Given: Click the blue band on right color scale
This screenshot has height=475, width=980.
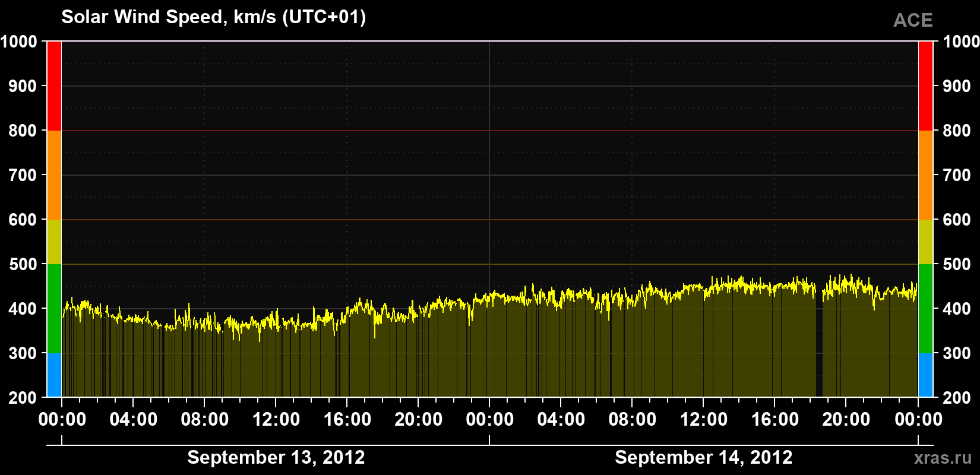Looking at the screenshot, I should click(925, 375).
